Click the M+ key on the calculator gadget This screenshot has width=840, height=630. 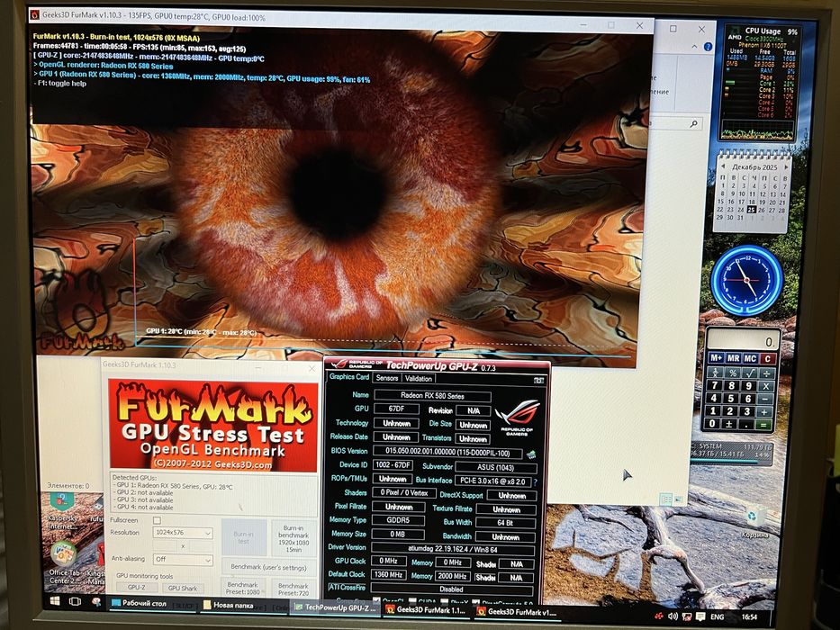(717, 357)
